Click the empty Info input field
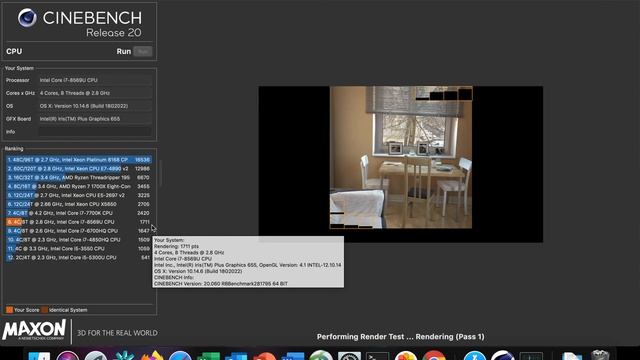 (x=95, y=131)
